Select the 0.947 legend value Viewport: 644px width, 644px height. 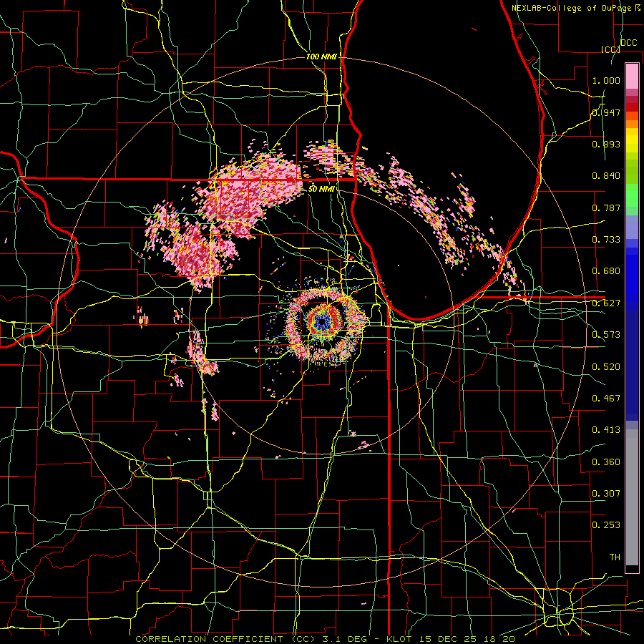coord(606,112)
